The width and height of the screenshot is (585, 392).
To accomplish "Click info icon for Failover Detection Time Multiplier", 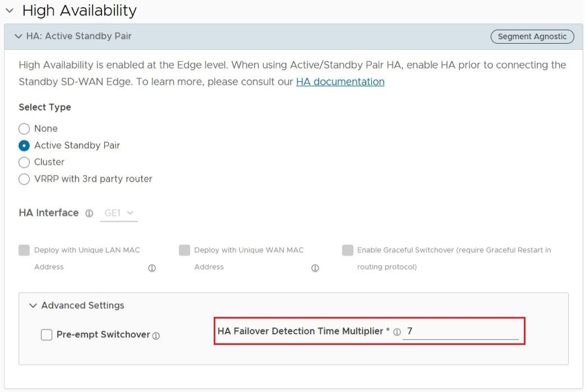I will pyautogui.click(x=397, y=332).
